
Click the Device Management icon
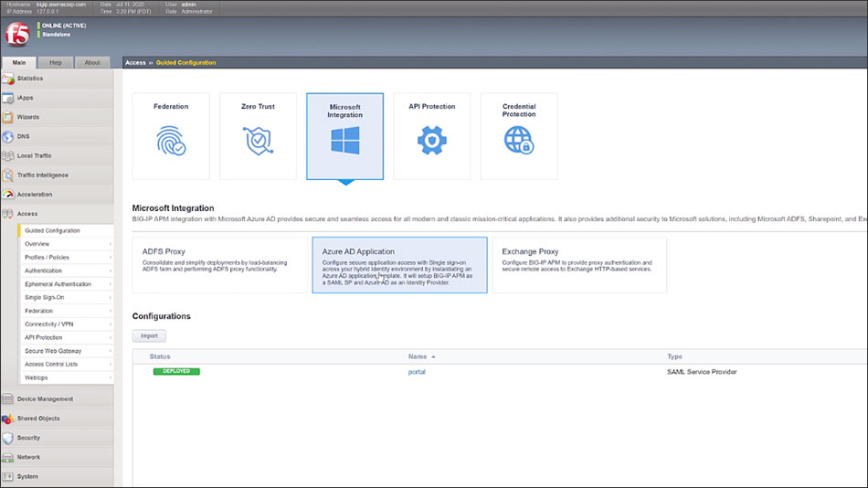pyautogui.click(x=7, y=398)
